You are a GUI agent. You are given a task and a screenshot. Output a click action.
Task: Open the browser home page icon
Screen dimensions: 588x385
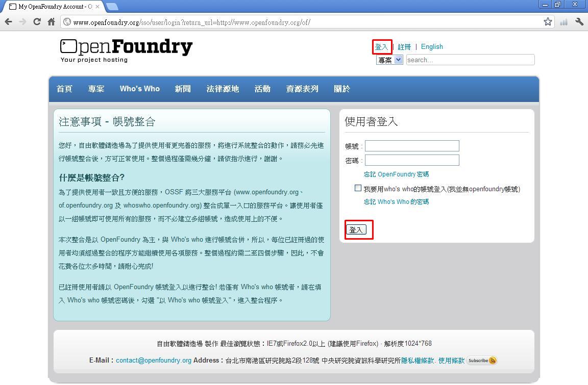52,22
